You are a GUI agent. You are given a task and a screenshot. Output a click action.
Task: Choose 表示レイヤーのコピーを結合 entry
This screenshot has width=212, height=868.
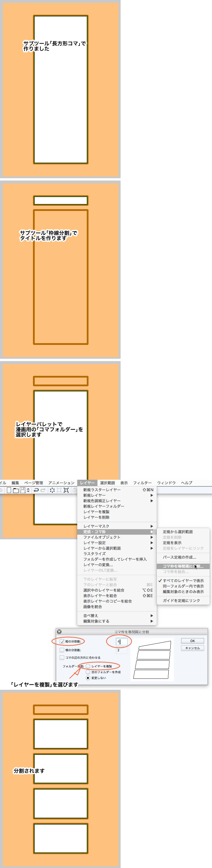click(117, 601)
